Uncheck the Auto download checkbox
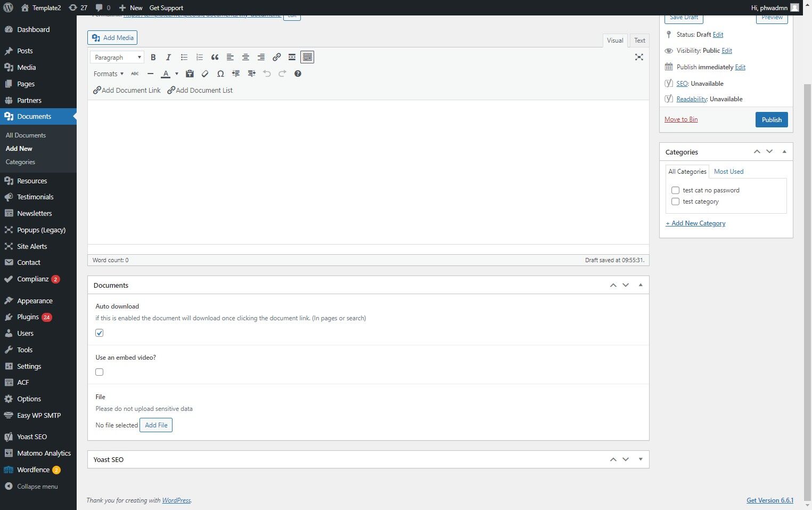The width and height of the screenshot is (812, 510). coord(100,333)
